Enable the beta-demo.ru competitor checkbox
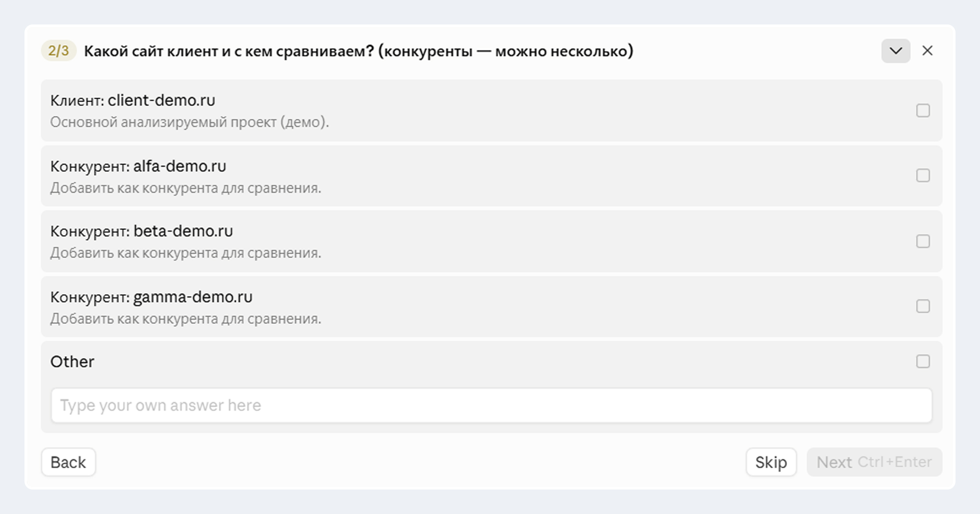 [923, 241]
